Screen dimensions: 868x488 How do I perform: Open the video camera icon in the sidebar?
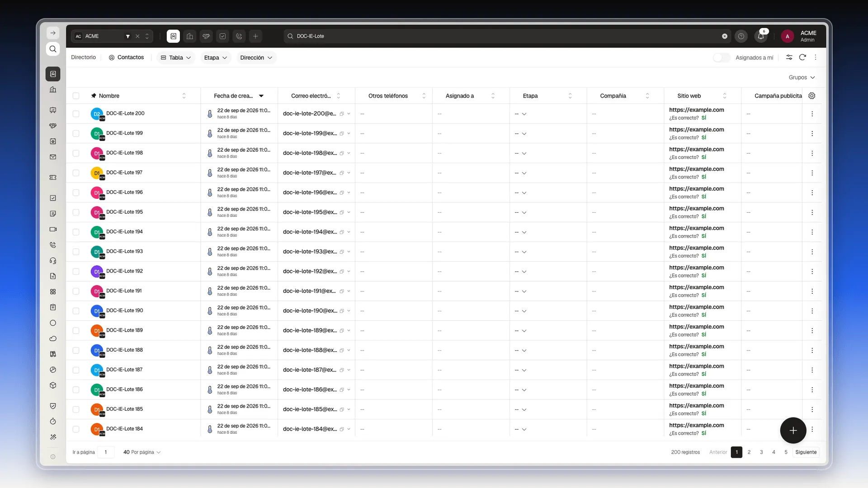pyautogui.click(x=53, y=229)
